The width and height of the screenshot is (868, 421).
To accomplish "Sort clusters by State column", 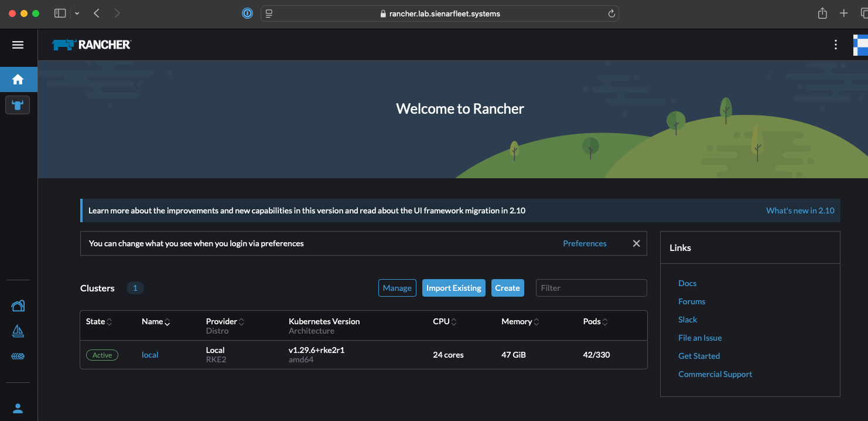I will pos(98,321).
